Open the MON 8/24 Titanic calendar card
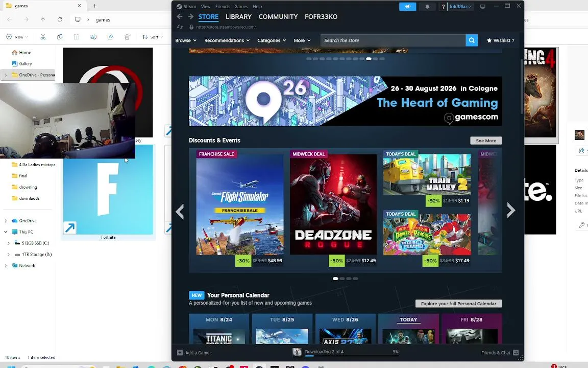The width and height of the screenshot is (588, 368). tap(219, 329)
